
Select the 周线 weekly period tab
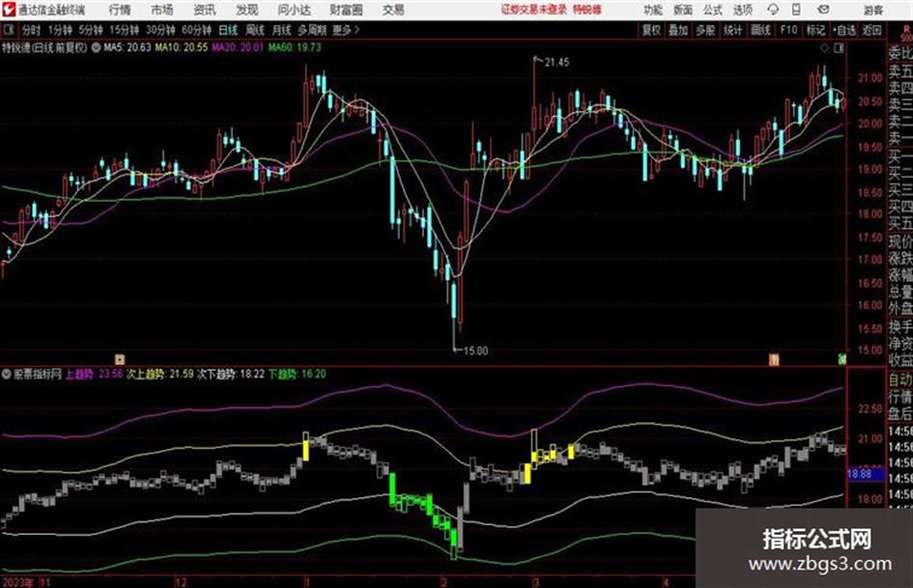[x=255, y=30]
